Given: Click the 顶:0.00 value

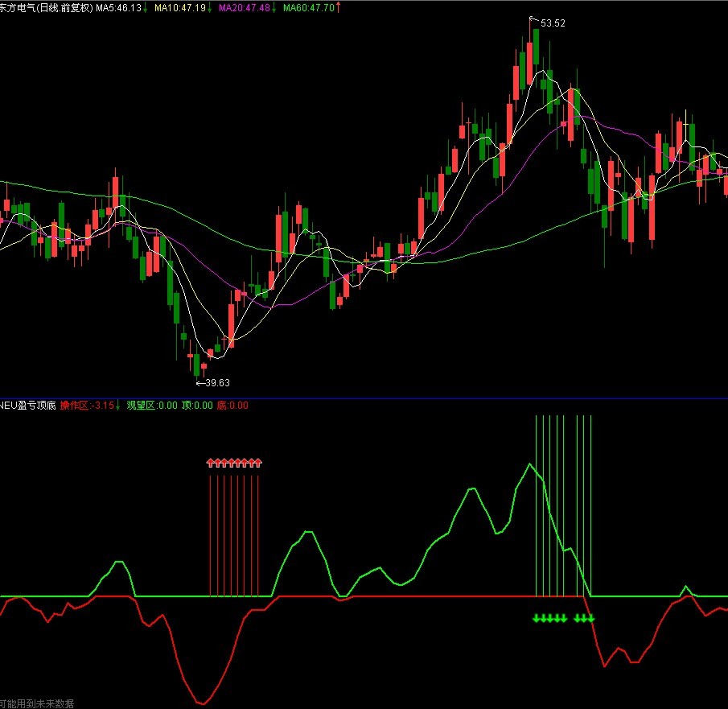Looking at the screenshot, I should point(197,406).
